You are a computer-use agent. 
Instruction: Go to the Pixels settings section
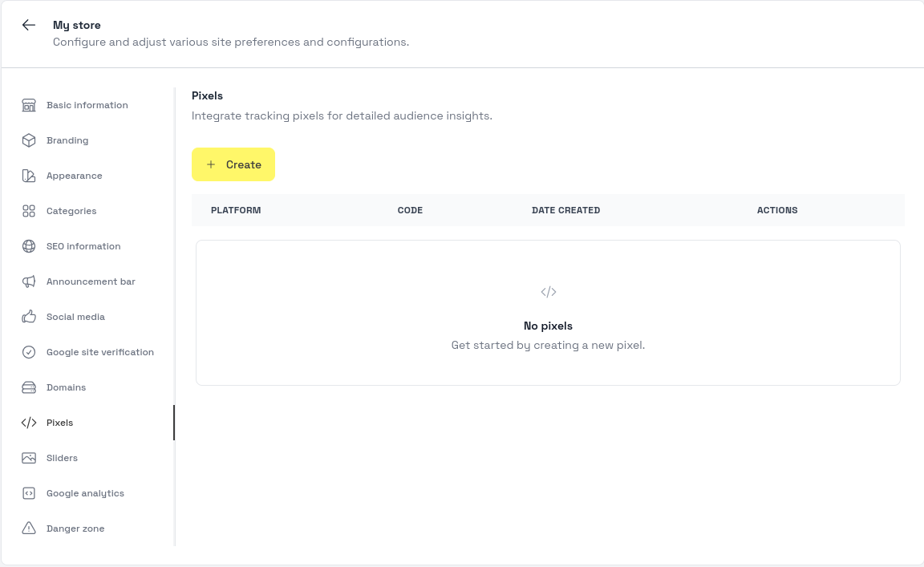tap(59, 423)
